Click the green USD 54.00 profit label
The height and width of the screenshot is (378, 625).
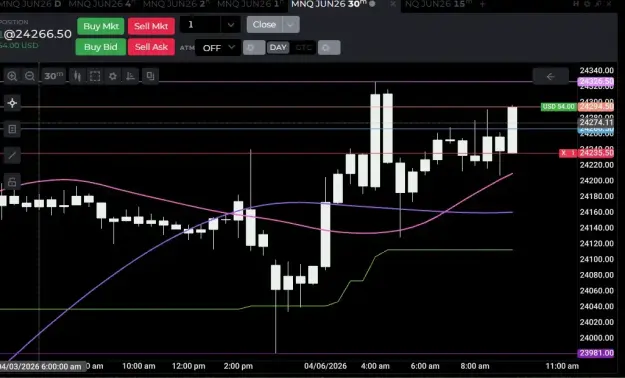[558, 106]
